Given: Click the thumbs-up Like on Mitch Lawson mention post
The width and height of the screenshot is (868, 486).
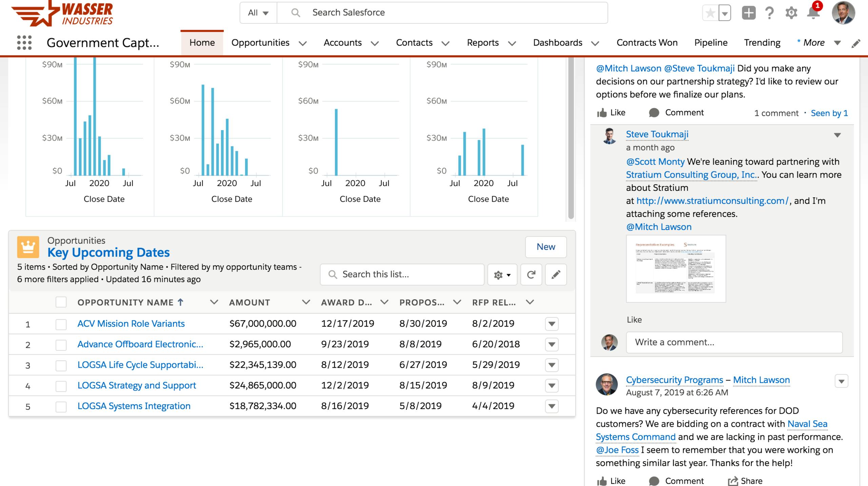Looking at the screenshot, I should [x=611, y=113].
